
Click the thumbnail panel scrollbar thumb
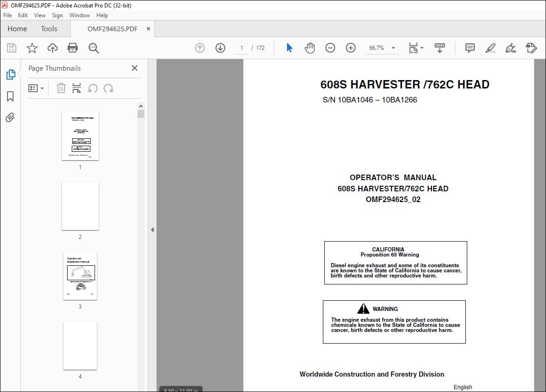coord(141,114)
